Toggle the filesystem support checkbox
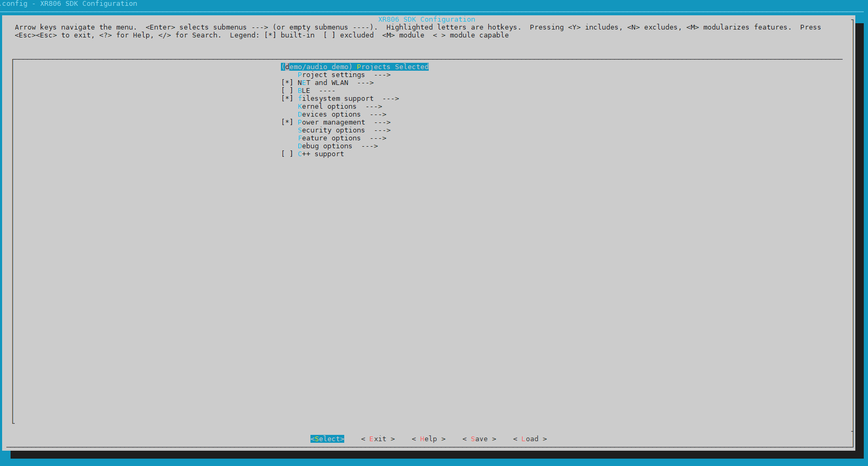The height and width of the screenshot is (466, 868). 287,99
